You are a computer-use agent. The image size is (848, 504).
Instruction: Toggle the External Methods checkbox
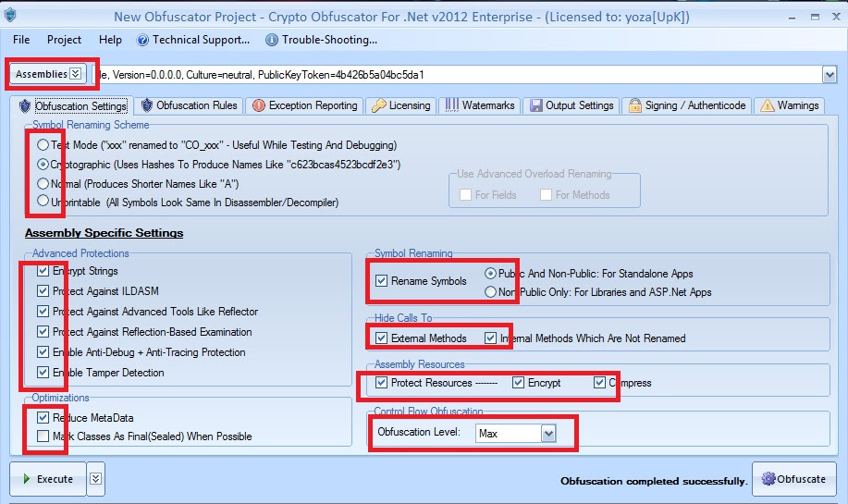point(381,338)
